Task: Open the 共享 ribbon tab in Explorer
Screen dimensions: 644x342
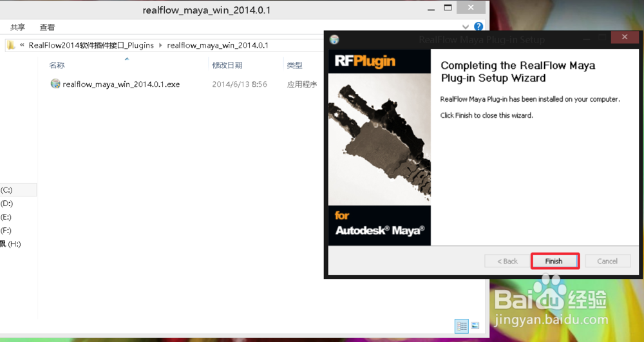Action: coord(17,27)
